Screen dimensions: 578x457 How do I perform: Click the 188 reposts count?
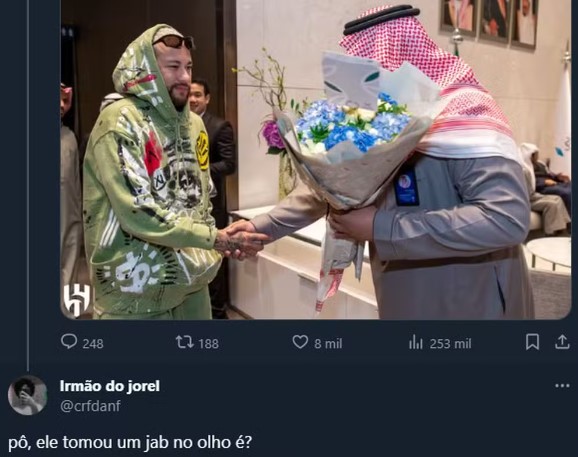click(209, 344)
